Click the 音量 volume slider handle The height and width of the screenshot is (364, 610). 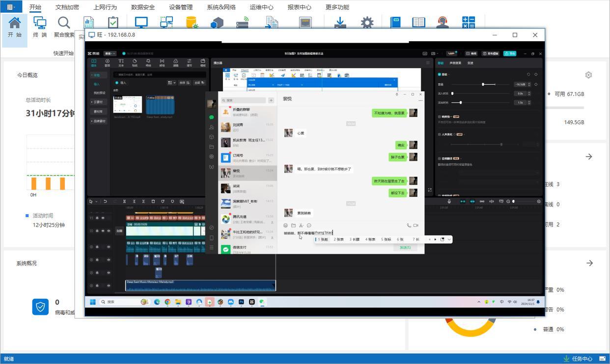click(x=483, y=84)
